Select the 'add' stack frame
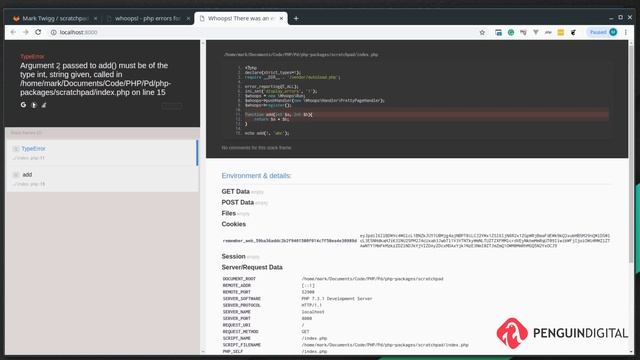The image size is (640, 360). (x=102, y=179)
